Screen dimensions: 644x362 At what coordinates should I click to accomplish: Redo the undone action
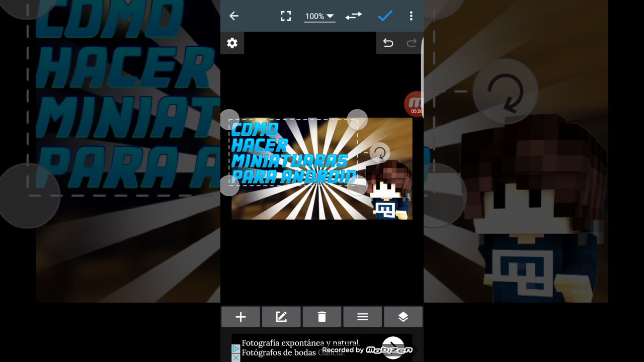tap(412, 43)
